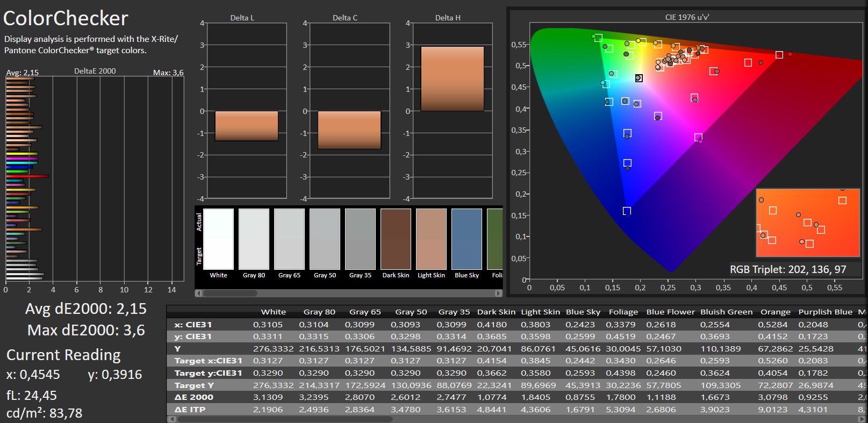The height and width of the screenshot is (423, 868).
Task: Select the Gray 65 swatch
Action: tap(289, 239)
